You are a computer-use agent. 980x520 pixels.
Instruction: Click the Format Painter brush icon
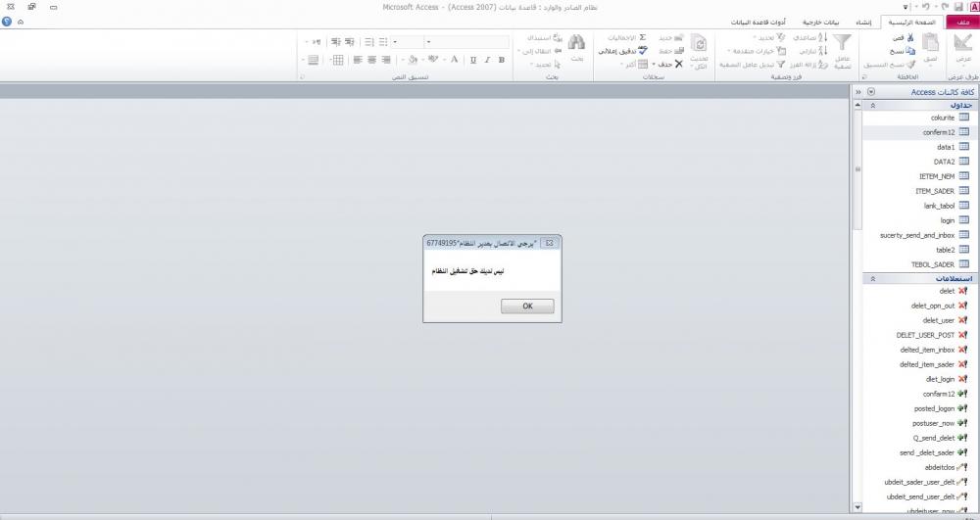(910, 65)
